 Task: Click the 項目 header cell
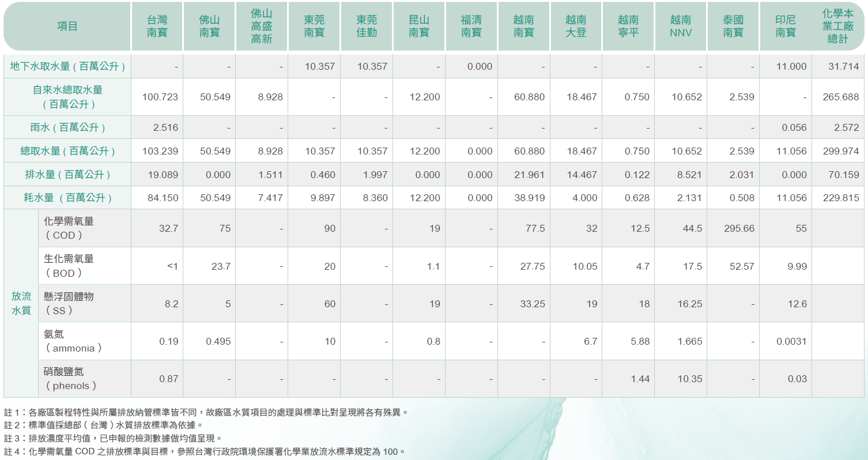tap(67, 27)
